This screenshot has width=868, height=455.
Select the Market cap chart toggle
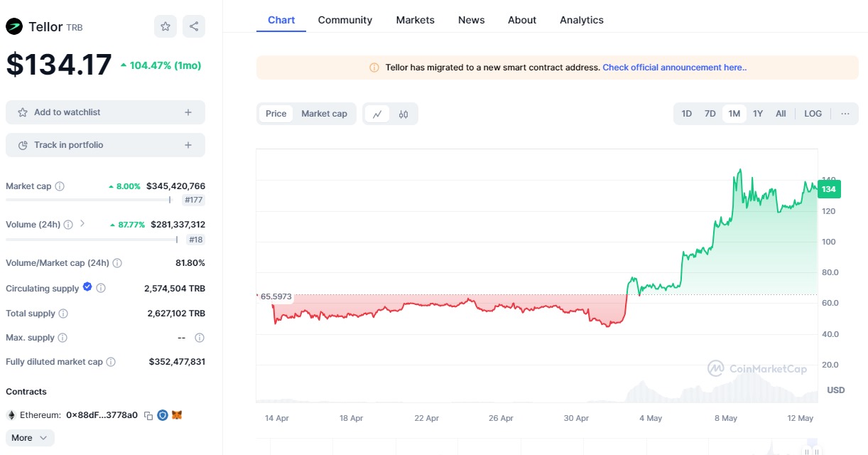[x=324, y=114]
